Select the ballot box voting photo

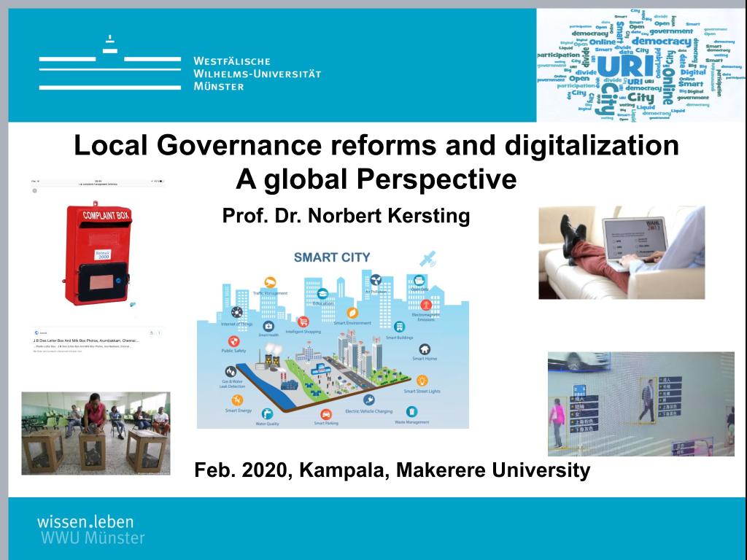(96, 433)
